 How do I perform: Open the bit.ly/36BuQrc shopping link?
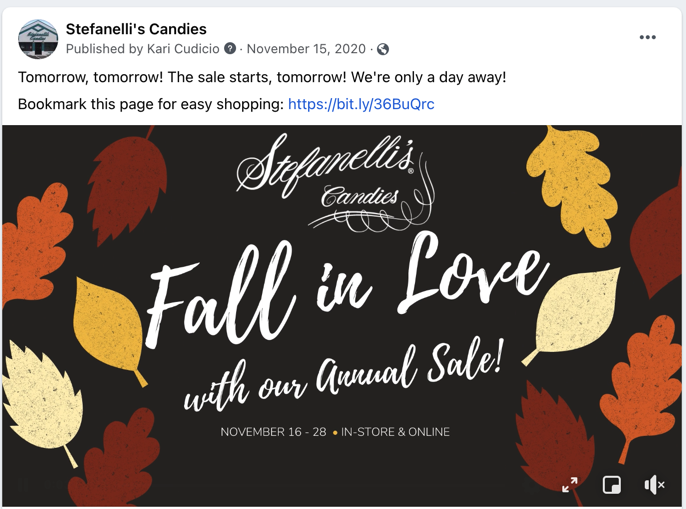click(x=361, y=104)
